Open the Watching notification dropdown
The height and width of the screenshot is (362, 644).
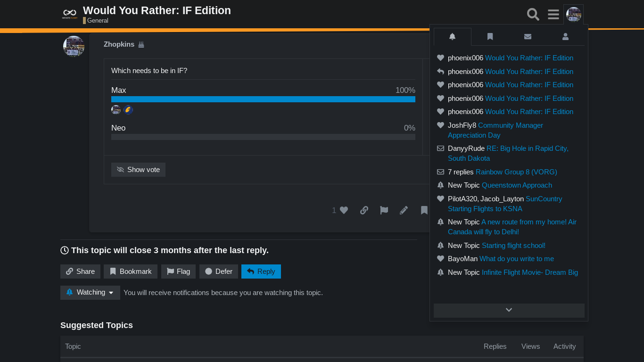pos(90,293)
